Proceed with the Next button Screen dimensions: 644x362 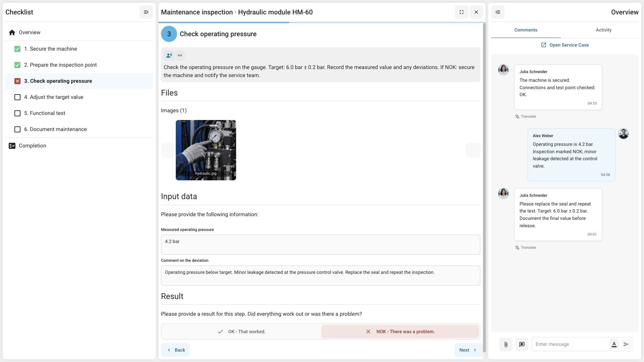click(x=468, y=350)
